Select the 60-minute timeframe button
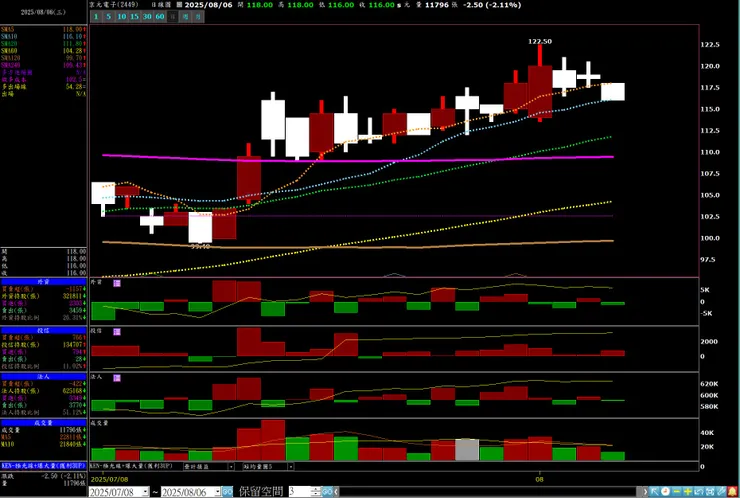The height and width of the screenshot is (498, 740). (x=160, y=17)
